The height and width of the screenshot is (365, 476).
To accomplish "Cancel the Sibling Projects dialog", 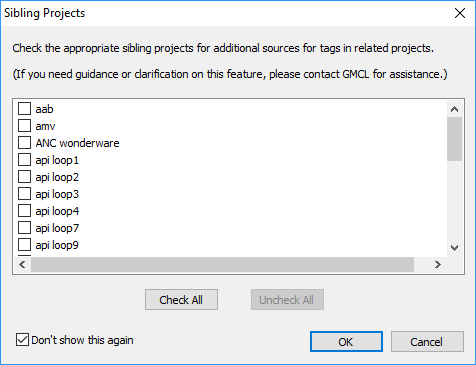I will click(x=427, y=342).
